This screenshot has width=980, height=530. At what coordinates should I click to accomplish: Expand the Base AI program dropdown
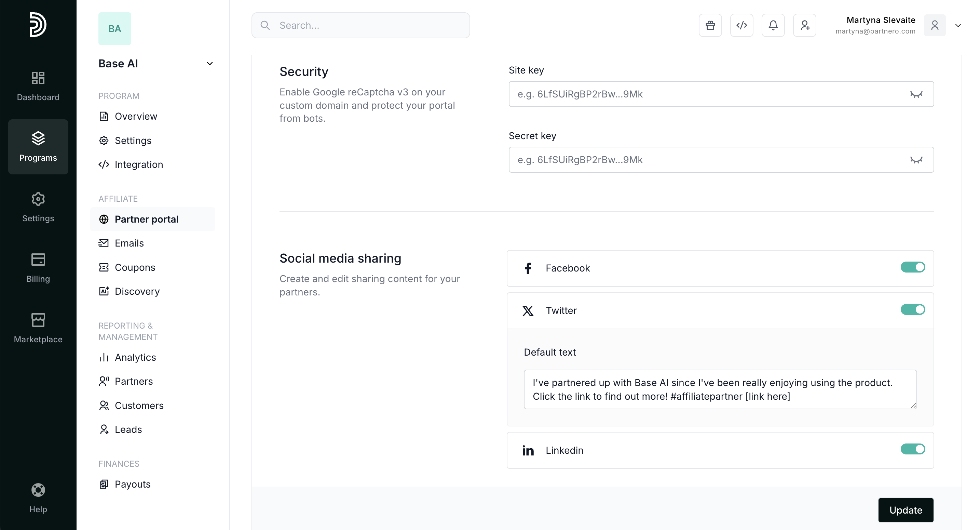click(x=209, y=64)
